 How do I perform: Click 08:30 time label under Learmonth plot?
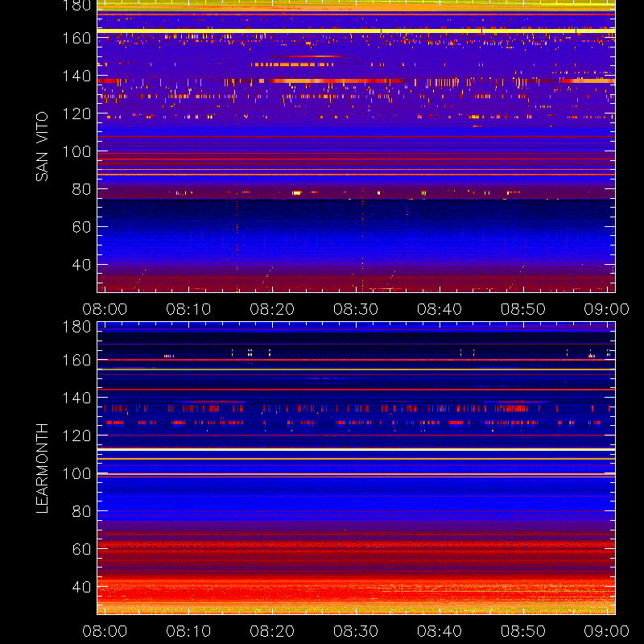356,631
